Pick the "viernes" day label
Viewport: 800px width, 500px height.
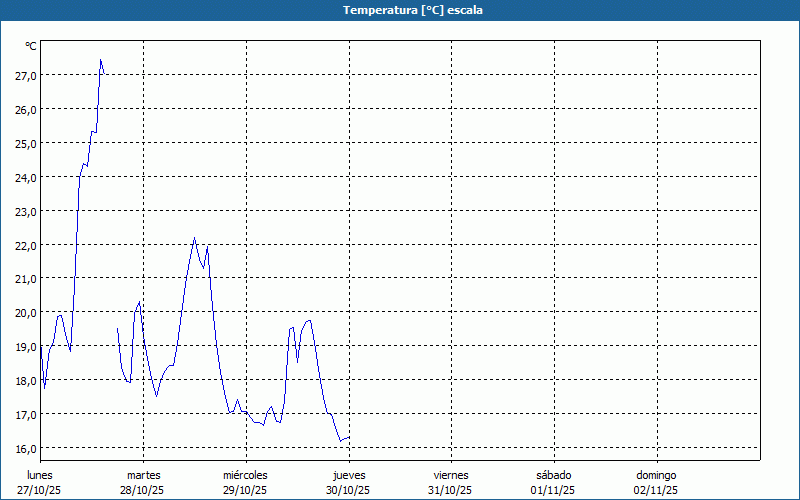tap(451, 475)
